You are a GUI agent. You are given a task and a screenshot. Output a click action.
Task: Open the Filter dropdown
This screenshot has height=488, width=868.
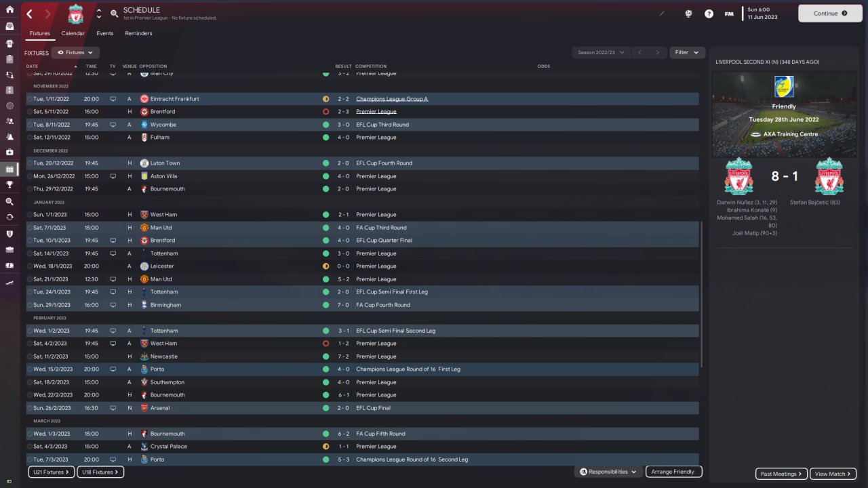pyautogui.click(x=687, y=52)
